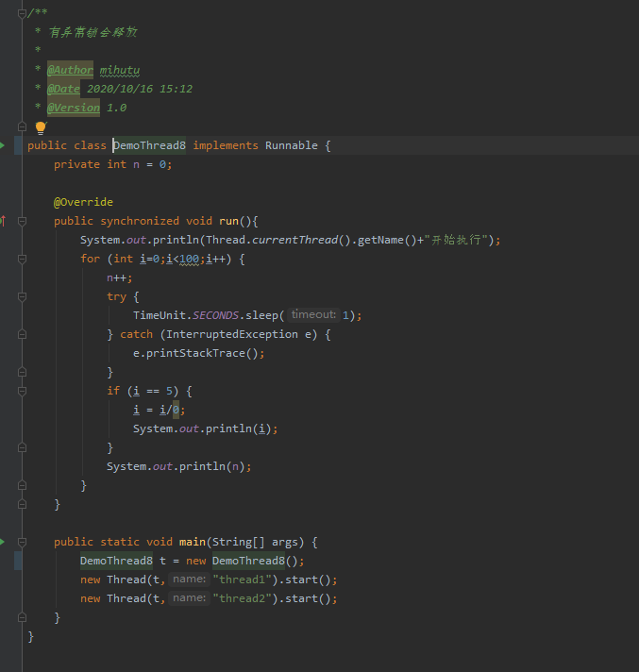639x672 pixels.
Task: Click the System.out.println(i) statement
Action: coord(205,428)
